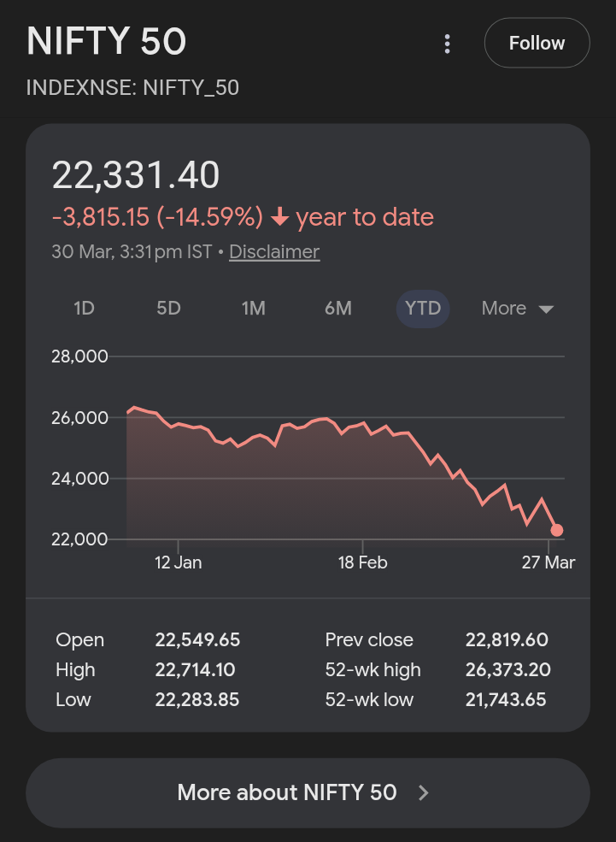Click the red down arrow near year to date
Image resolution: width=616 pixels, height=842 pixels.
(x=279, y=218)
